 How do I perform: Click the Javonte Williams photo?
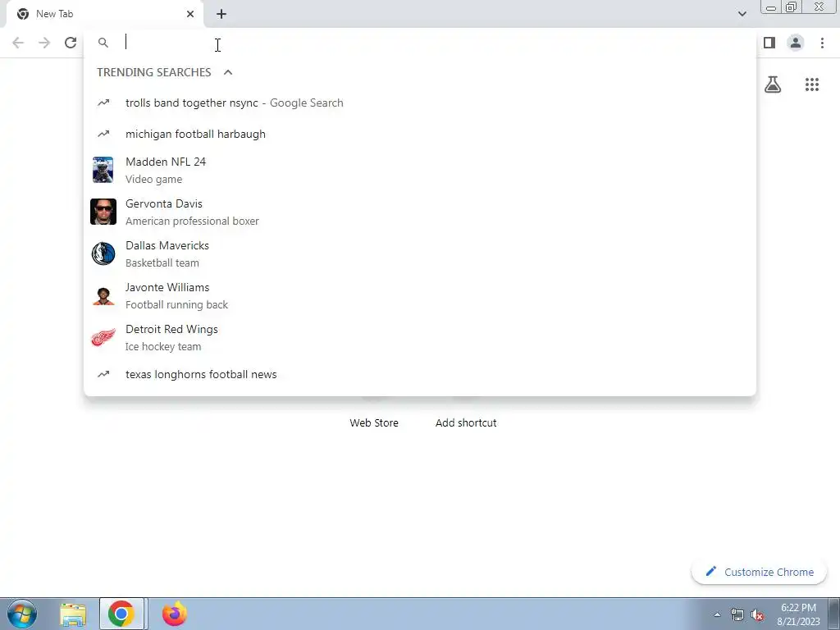click(x=103, y=295)
